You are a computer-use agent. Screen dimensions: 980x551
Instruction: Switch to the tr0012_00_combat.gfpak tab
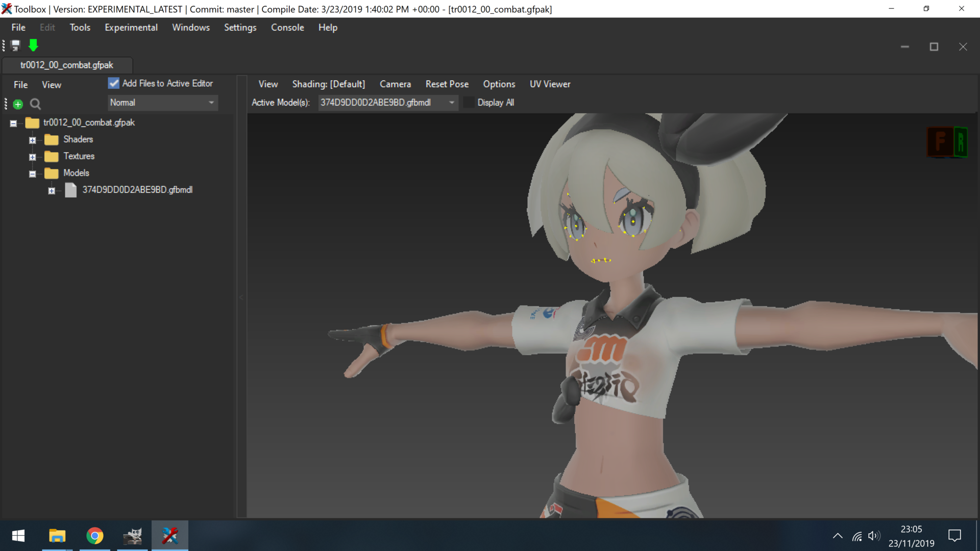pyautogui.click(x=67, y=65)
